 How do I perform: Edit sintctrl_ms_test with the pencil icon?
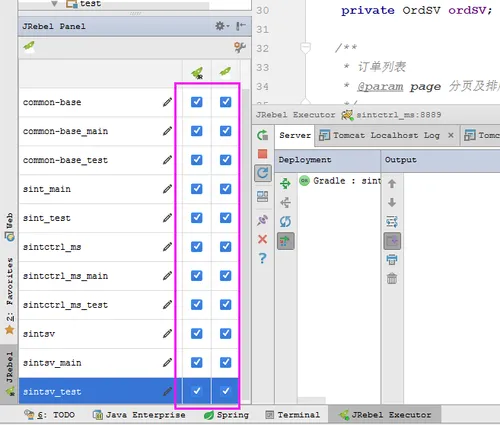(x=167, y=305)
